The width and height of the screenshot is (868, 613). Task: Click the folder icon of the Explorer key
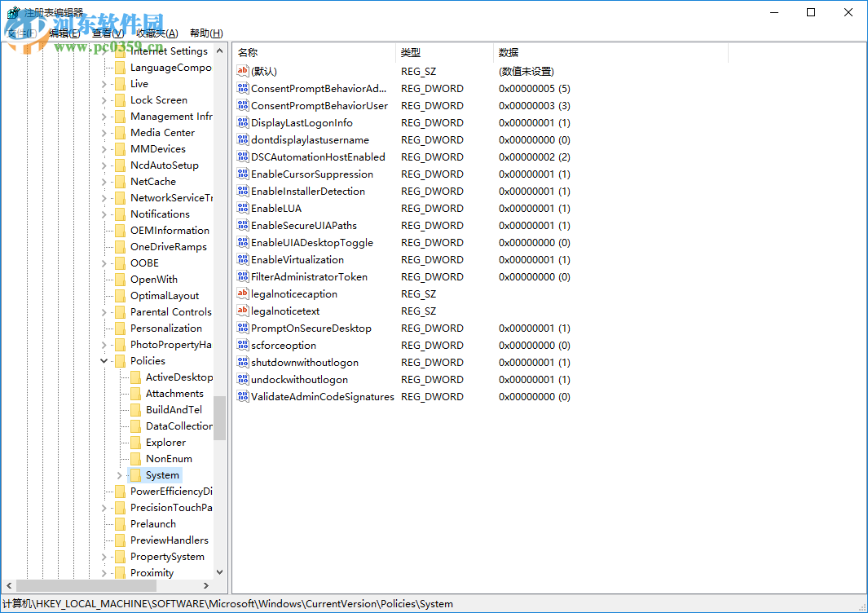(x=137, y=442)
